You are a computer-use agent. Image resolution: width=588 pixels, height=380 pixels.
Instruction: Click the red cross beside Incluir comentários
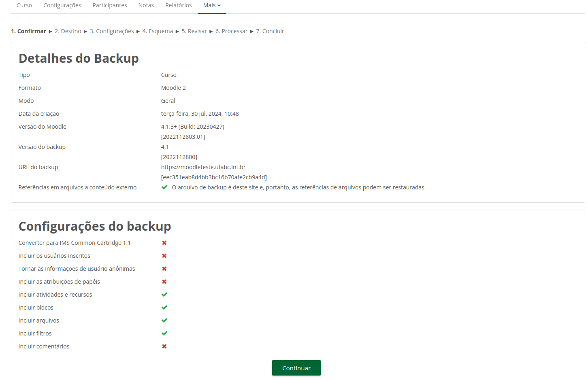pyautogui.click(x=164, y=346)
